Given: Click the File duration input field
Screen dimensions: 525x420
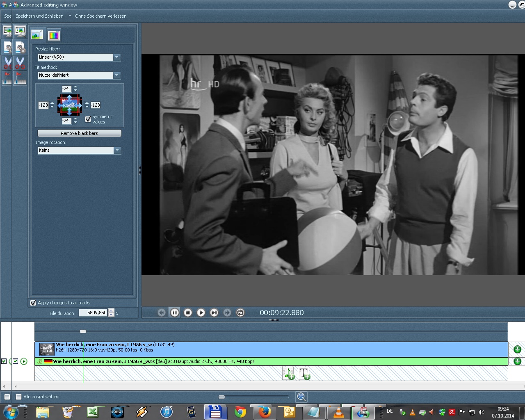Looking at the screenshot, I should [x=94, y=313].
